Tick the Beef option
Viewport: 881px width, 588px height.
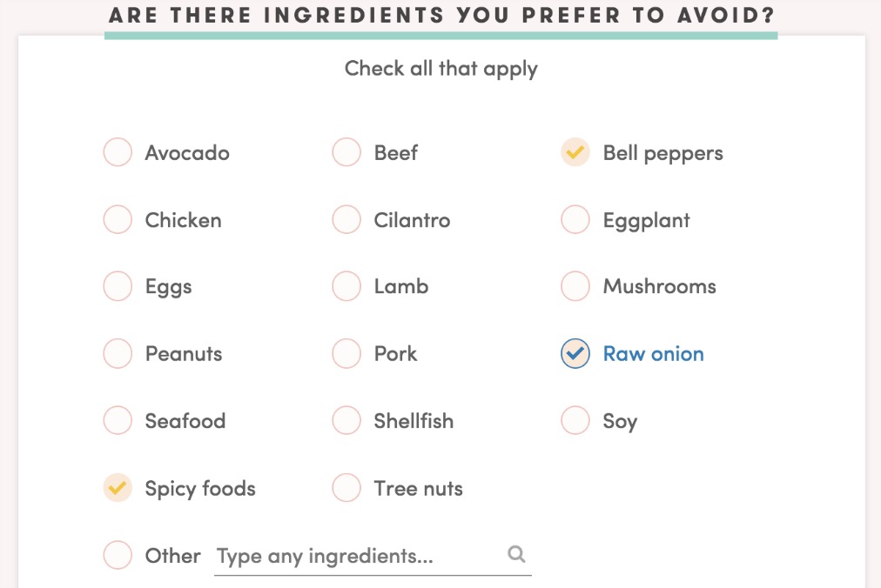point(346,152)
